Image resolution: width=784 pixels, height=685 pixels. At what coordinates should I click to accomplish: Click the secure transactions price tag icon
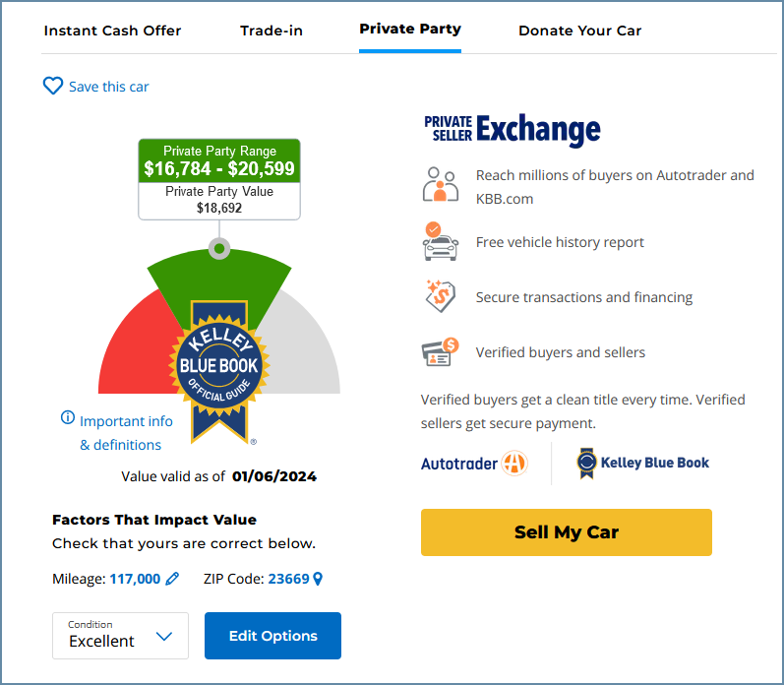point(440,296)
